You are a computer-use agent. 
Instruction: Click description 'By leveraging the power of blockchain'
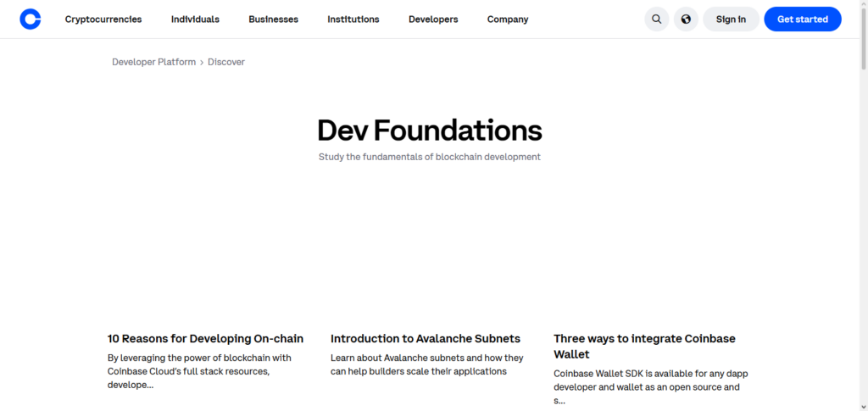(199, 371)
